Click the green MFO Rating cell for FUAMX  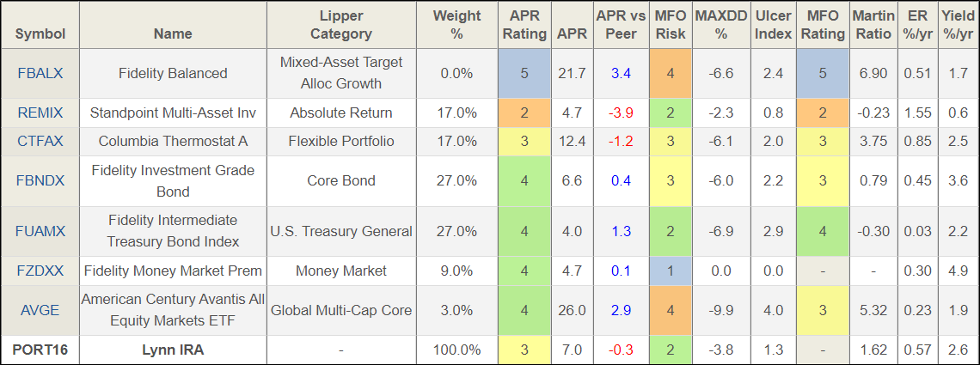(822, 231)
